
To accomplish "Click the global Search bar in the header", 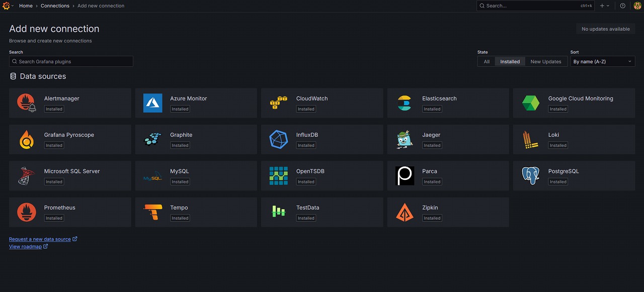I will (535, 6).
